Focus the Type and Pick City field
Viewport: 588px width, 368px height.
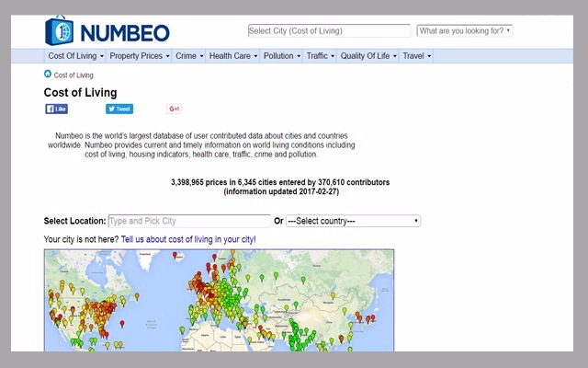(189, 221)
